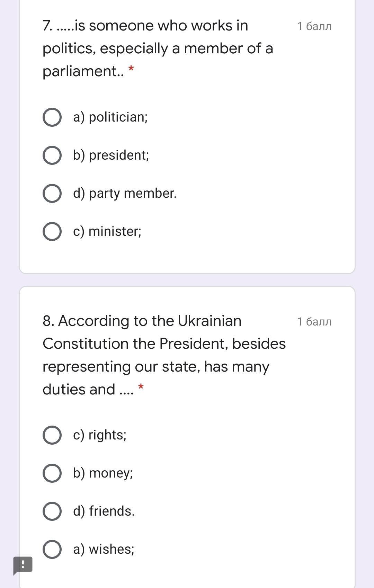The width and height of the screenshot is (374, 588).
Task: Click question 8 text about Ukrainian Constitution
Action: pos(163,355)
